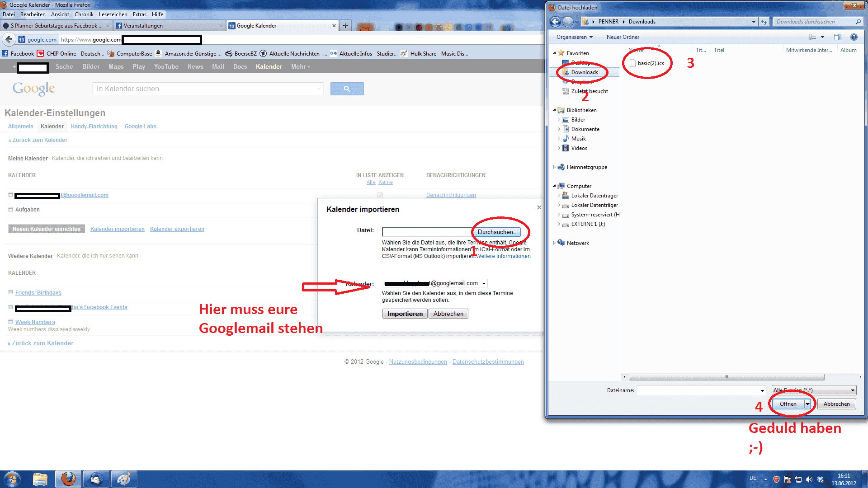This screenshot has height=488, width=868.
Task: Click the volume icon in system tray
Action: (x=809, y=479)
